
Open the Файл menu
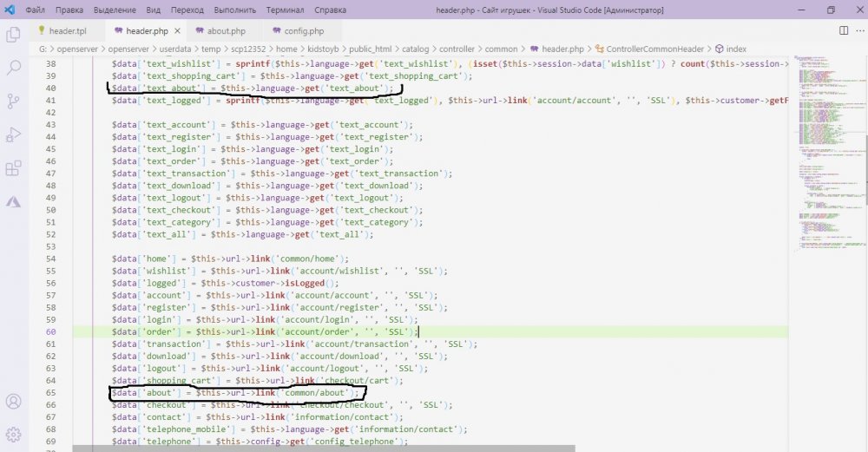pyautogui.click(x=36, y=10)
